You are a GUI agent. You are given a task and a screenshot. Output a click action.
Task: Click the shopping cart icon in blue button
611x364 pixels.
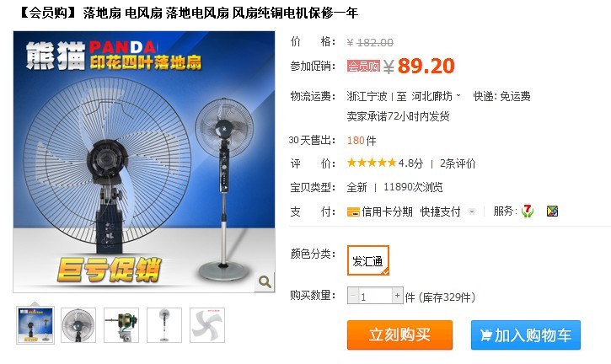486,335
